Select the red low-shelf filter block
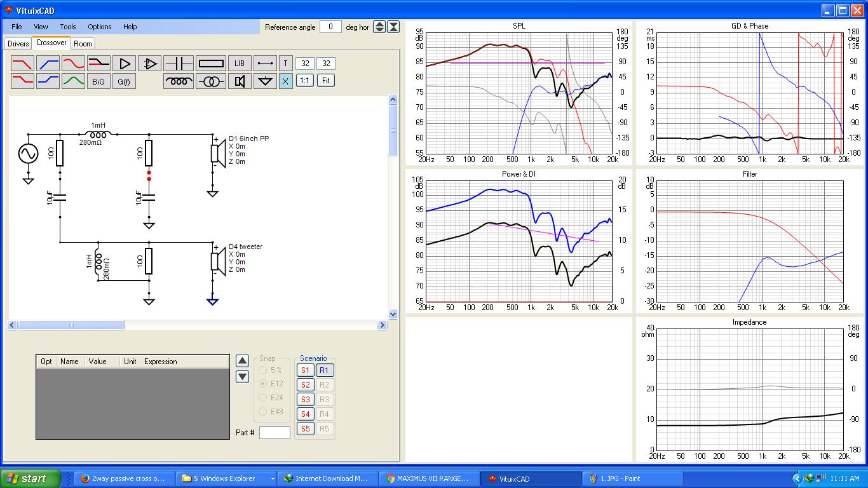The width and height of the screenshot is (868, 488). click(x=22, y=81)
